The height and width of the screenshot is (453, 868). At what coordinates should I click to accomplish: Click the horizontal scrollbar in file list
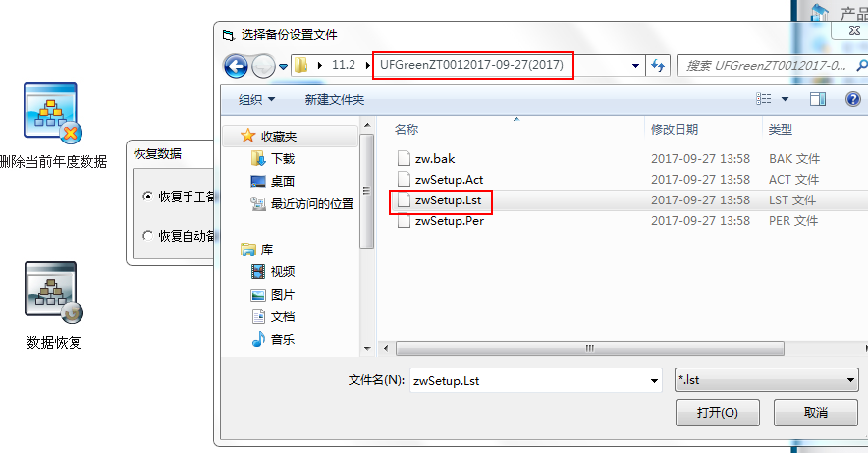coord(589,348)
